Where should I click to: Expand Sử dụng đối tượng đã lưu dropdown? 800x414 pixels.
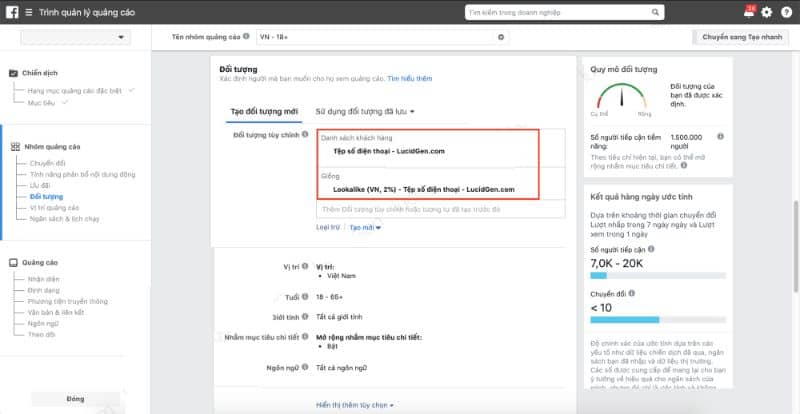click(365, 111)
